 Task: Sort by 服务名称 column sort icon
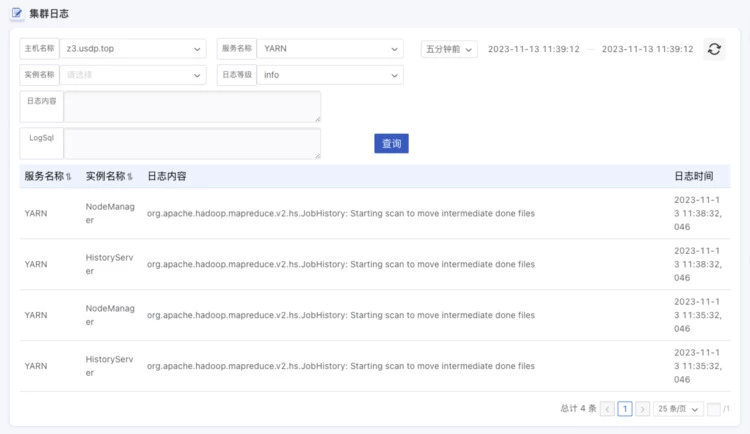click(x=69, y=177)
